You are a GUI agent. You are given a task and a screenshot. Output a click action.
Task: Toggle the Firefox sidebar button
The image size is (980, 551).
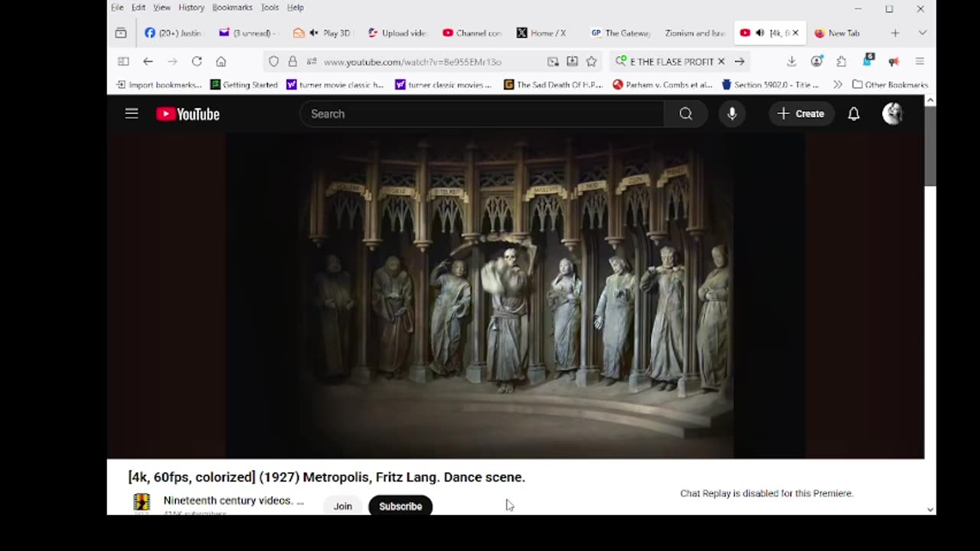123,61
